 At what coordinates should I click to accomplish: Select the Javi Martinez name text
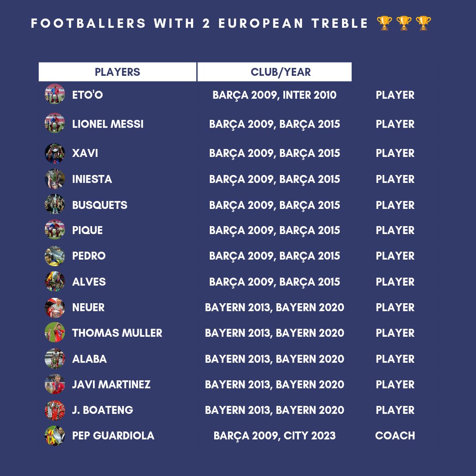tap(111, 384)
